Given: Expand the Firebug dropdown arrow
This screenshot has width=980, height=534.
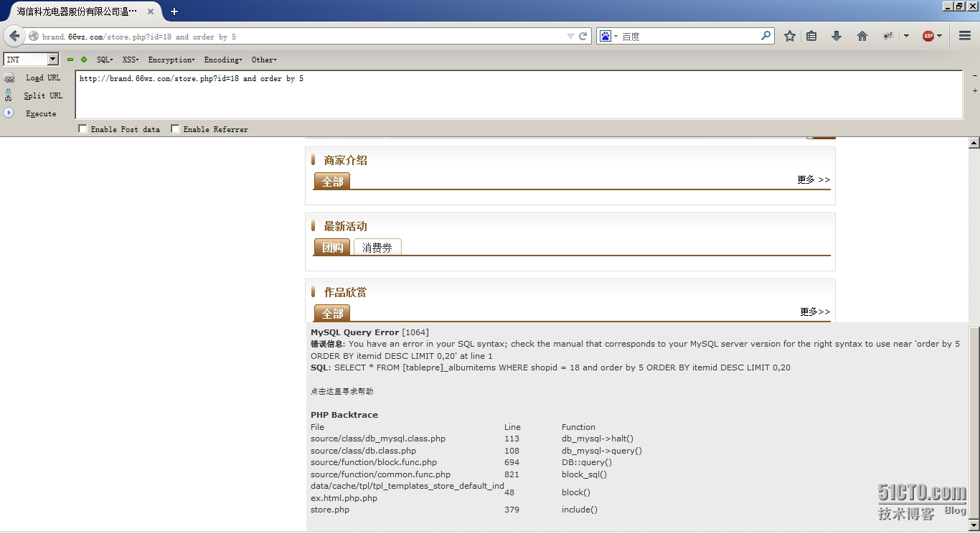Looking at the screenshot, I should pos(906,36).
